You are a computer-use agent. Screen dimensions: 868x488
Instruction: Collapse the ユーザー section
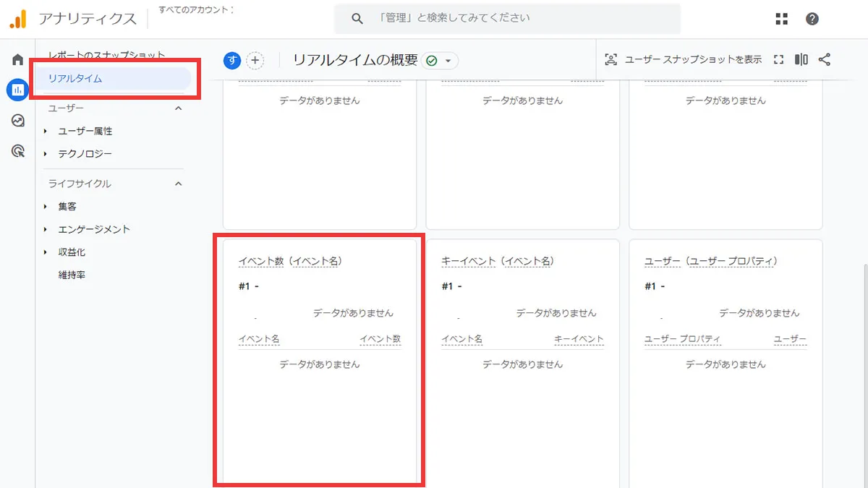179,108
